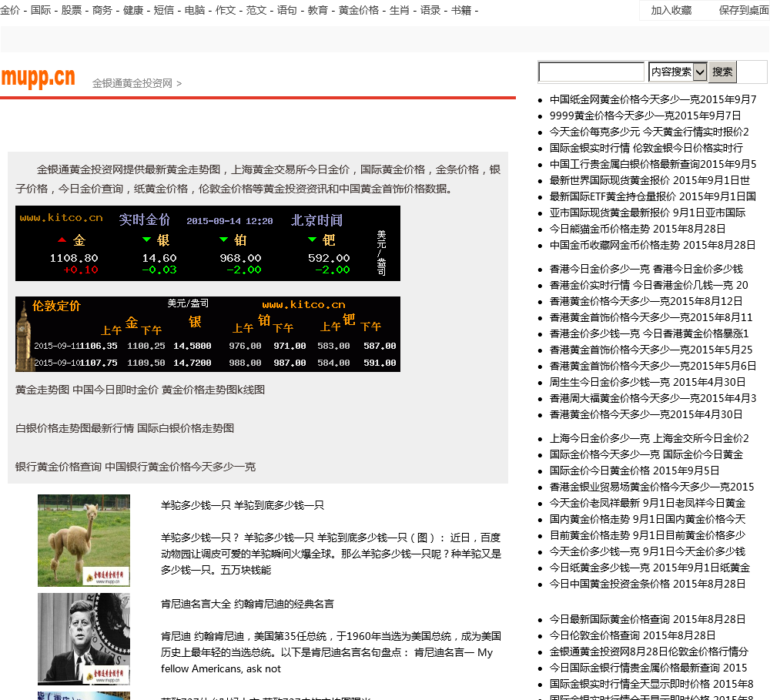Image resolution: width=770 pixels, height=700 pixels.
Task: Open 上海今日金价多少一克 link
Action: click(649, 439)
